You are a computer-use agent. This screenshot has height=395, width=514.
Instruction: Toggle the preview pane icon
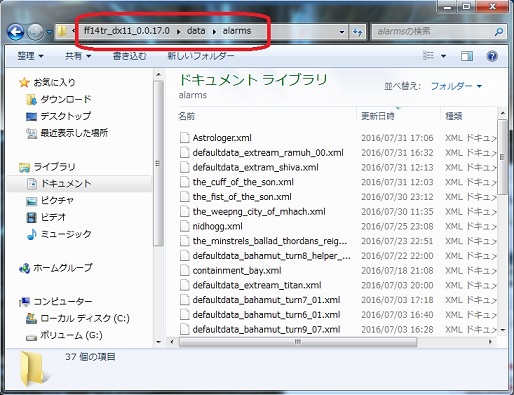click(x=467, y=56)
